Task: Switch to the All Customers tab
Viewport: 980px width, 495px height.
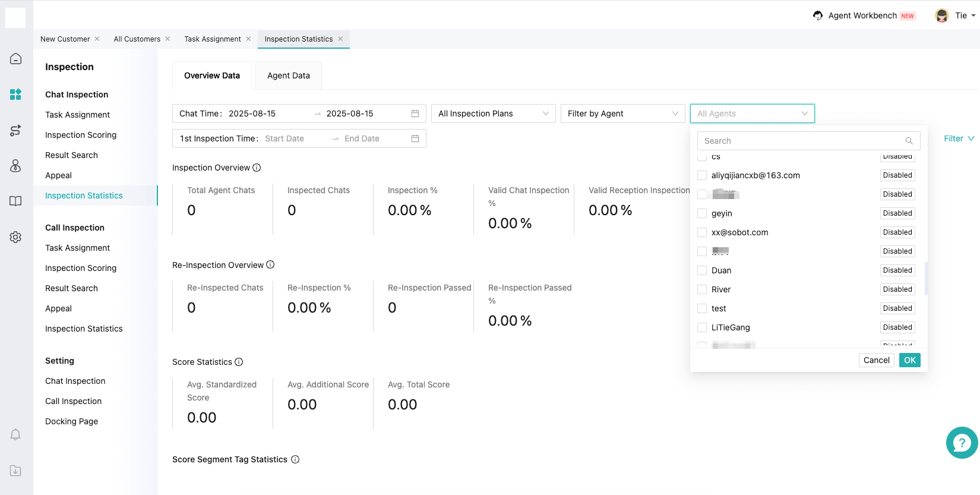Action: click(x=137, y=39)
